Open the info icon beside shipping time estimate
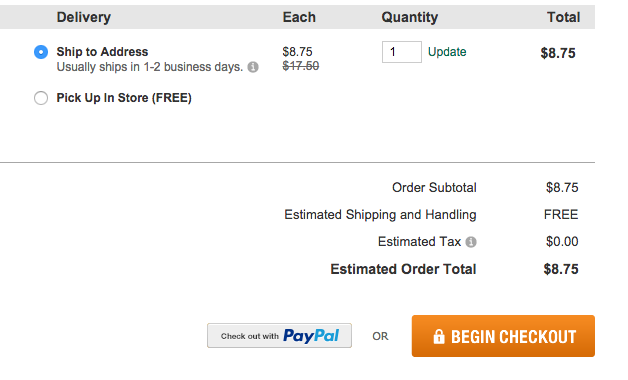 coord(253,67)
